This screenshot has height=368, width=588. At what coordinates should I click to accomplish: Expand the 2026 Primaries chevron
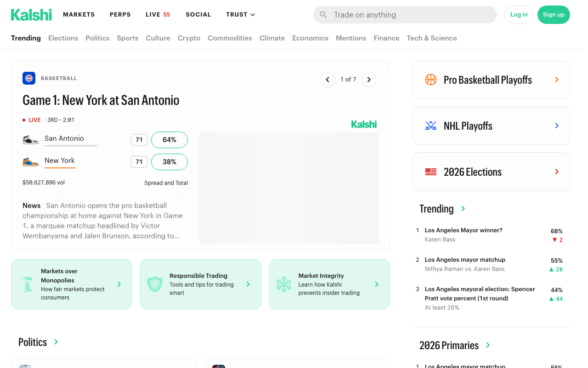[x=488, y=345]
